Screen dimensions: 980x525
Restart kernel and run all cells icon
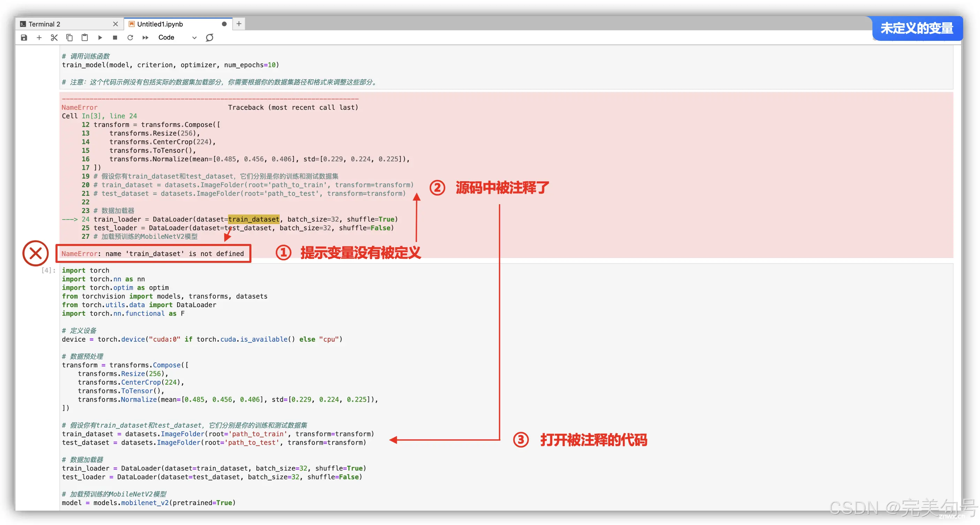tap(145, 37)
